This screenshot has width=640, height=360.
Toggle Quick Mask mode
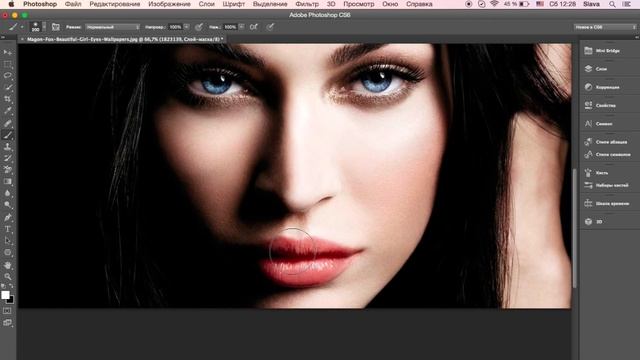click(7, 311)
